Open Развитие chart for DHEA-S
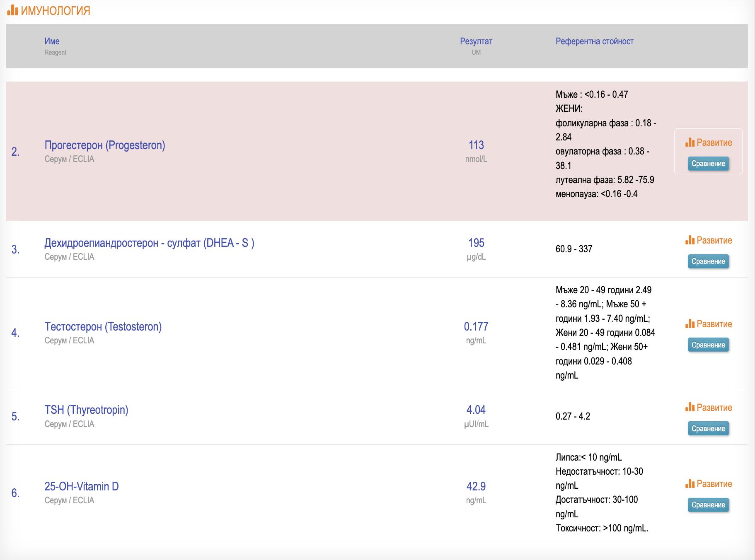 [709, 240]
